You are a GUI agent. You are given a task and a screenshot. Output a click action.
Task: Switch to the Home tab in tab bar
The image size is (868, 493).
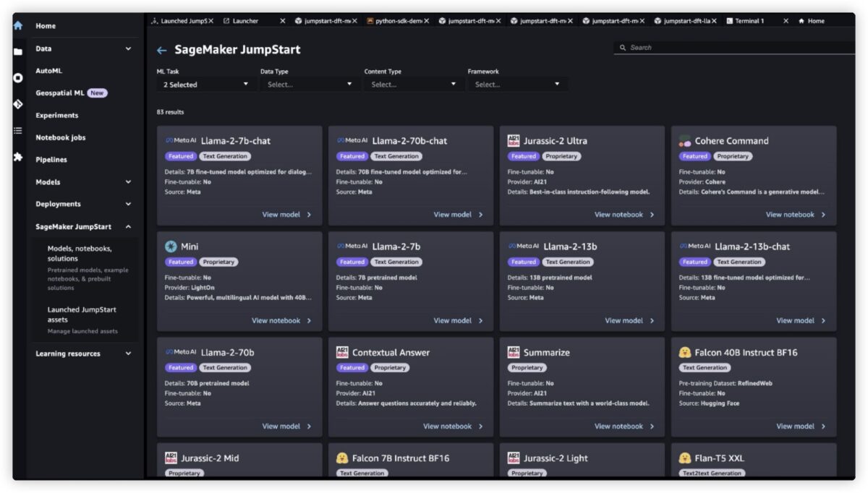[812, 21]
